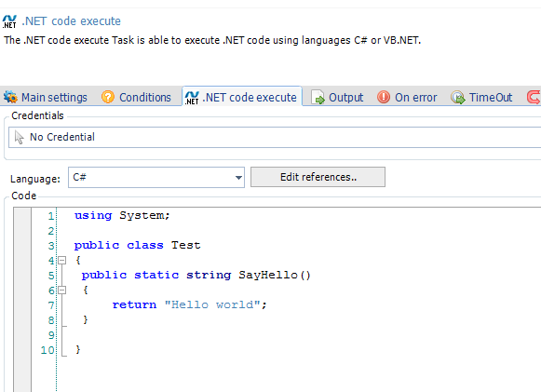Click the TimeOut clock icon
541x392 pixels.
pyautogui.click(x=458, y=98)
